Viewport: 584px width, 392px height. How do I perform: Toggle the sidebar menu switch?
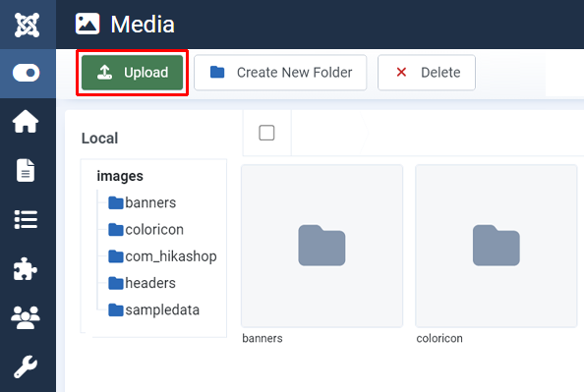(27, 73)
